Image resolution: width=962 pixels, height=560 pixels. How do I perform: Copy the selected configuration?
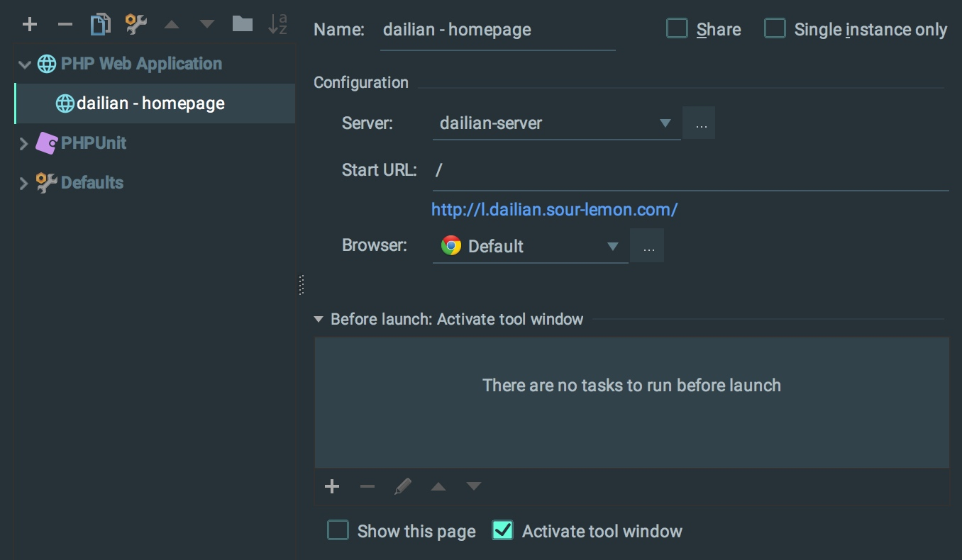point(100,25)
